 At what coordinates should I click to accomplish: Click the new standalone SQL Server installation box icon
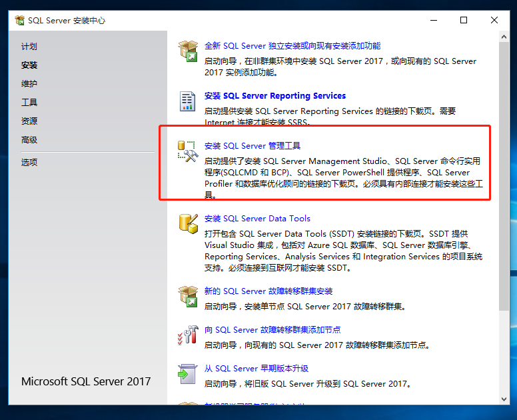pos(188,51)
